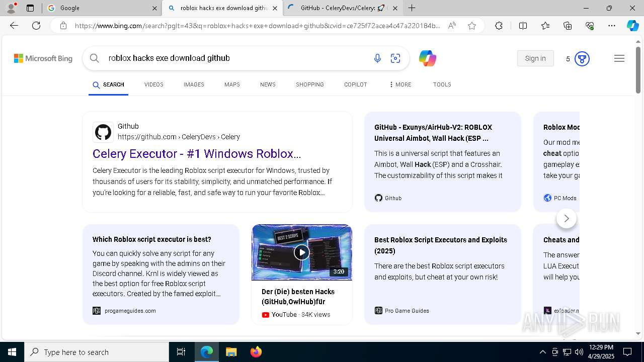Image resolution: width=644 pixels, height=362 pixels.
Task: Open Microsoft Rewards medal icon
Action: pyautogui.click(x=582, y=59)
